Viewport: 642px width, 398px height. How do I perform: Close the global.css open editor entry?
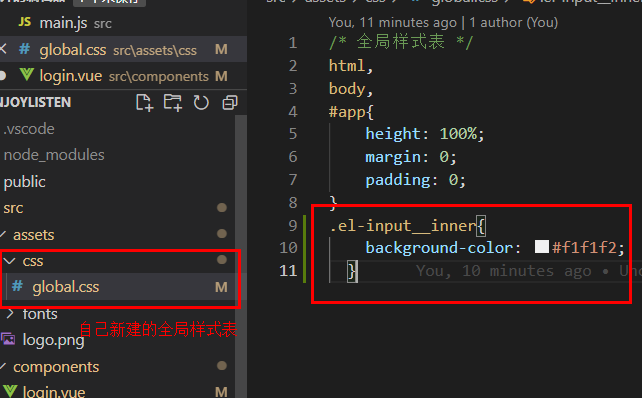pyautogui.click(x=3, y=49)
